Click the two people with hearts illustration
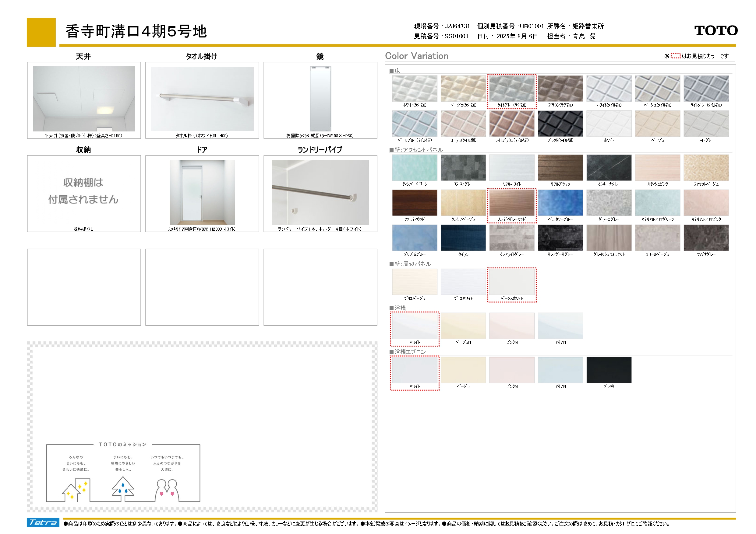 [167, 490]
